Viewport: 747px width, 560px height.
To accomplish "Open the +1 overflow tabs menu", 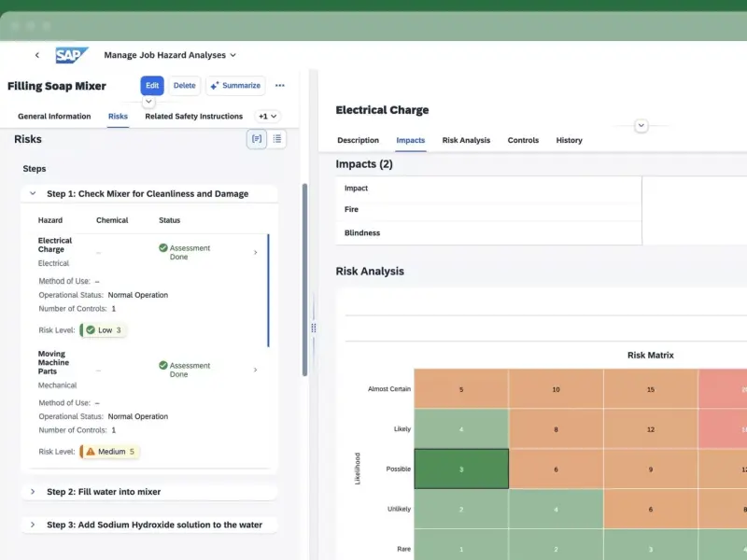I will pos(267,117).
